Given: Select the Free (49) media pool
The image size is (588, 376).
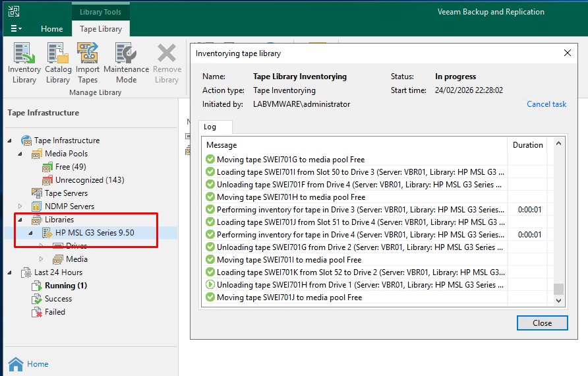Looking at the screenshot, I should [71, 167].
